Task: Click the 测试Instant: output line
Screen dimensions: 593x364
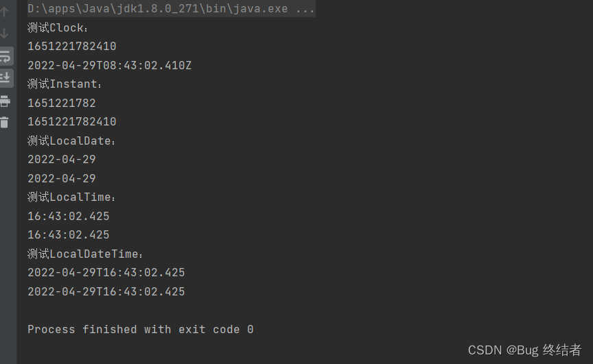Action: coord(65,84)
